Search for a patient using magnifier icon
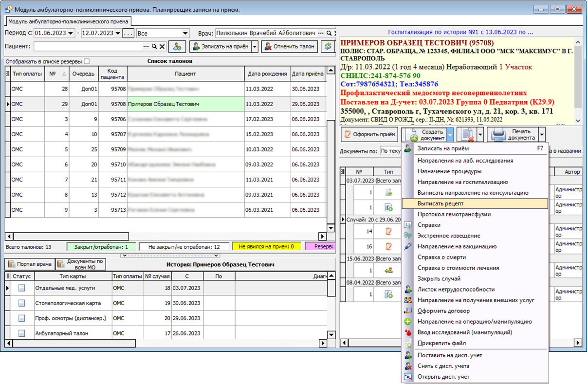588x385 pixels. click(x=154, y=47)
